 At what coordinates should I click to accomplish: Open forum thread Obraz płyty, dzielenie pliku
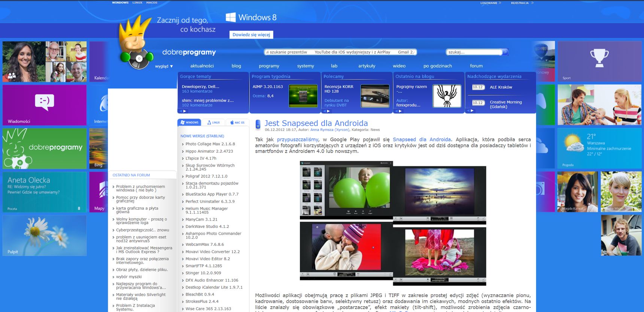pyautogui.click(x=142, y=270)
